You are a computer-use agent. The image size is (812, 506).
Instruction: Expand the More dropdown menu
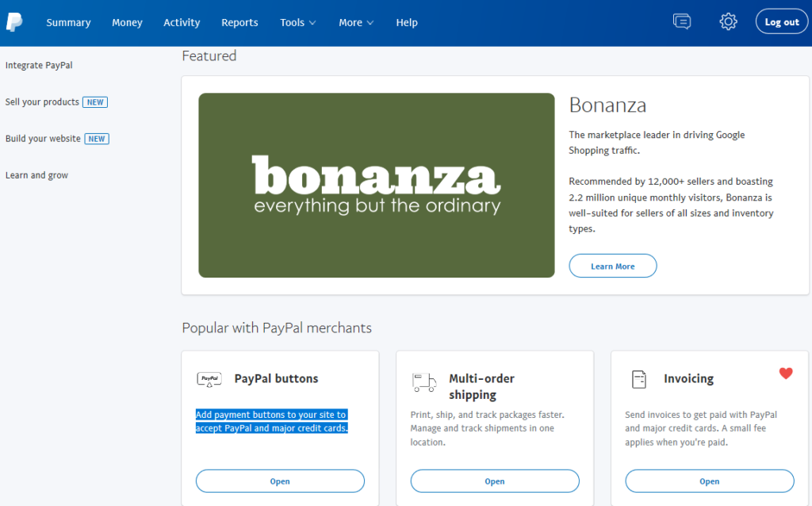coord(356,23)
